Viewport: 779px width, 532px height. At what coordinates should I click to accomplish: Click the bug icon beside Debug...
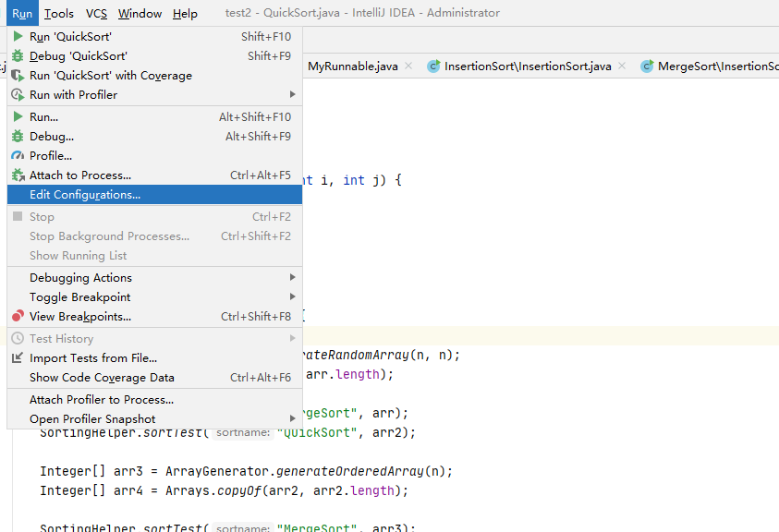pos(18,136)
